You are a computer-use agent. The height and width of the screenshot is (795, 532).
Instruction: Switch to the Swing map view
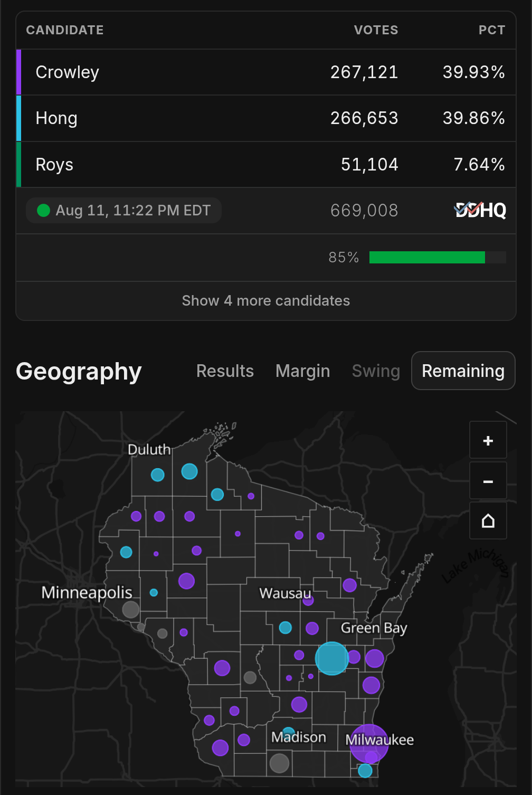tap(376, 371)
